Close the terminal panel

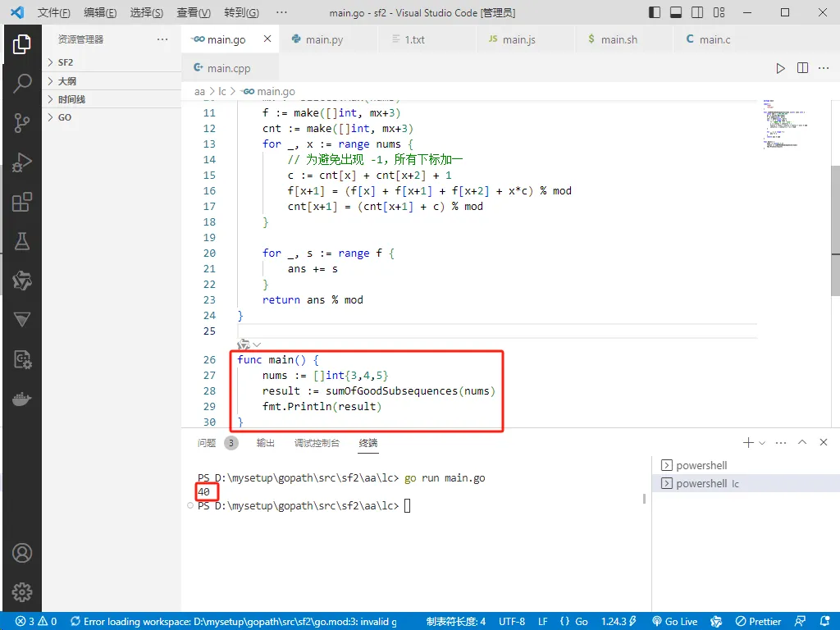824,442
